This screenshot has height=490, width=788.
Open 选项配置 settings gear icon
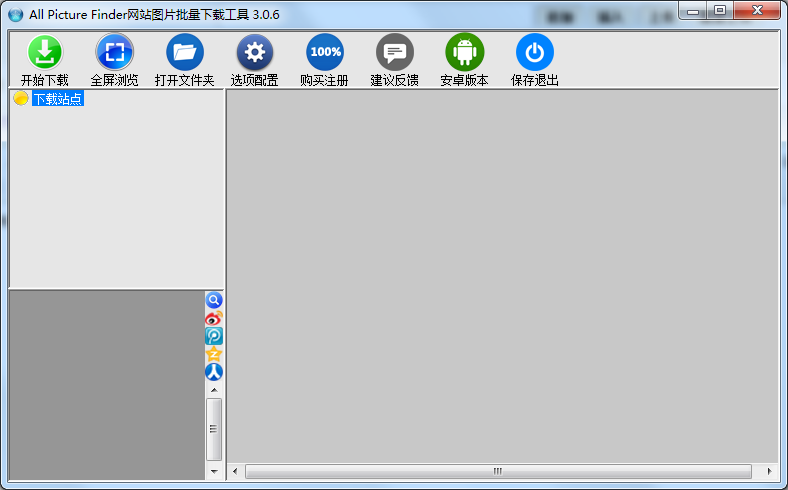(254, 52)
